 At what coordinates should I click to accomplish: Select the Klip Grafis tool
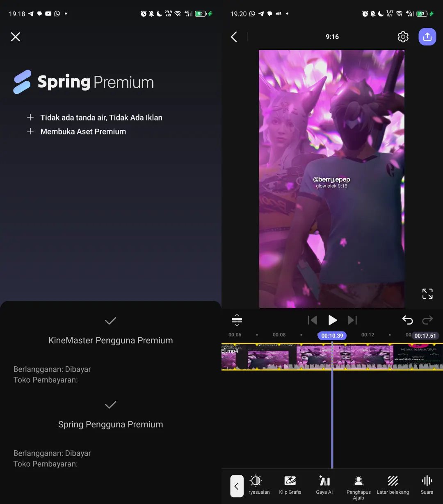tap(290, 486)
